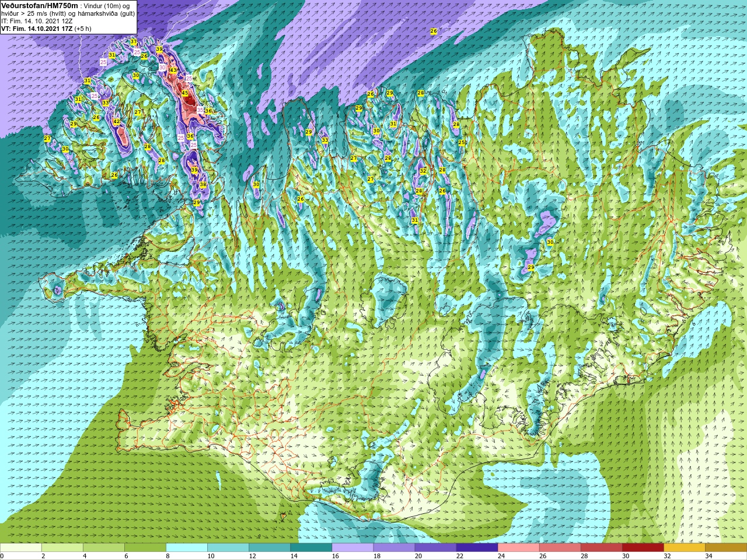
Task: Click the 12–14 m/s teal legend swatch
Action: 270,548
